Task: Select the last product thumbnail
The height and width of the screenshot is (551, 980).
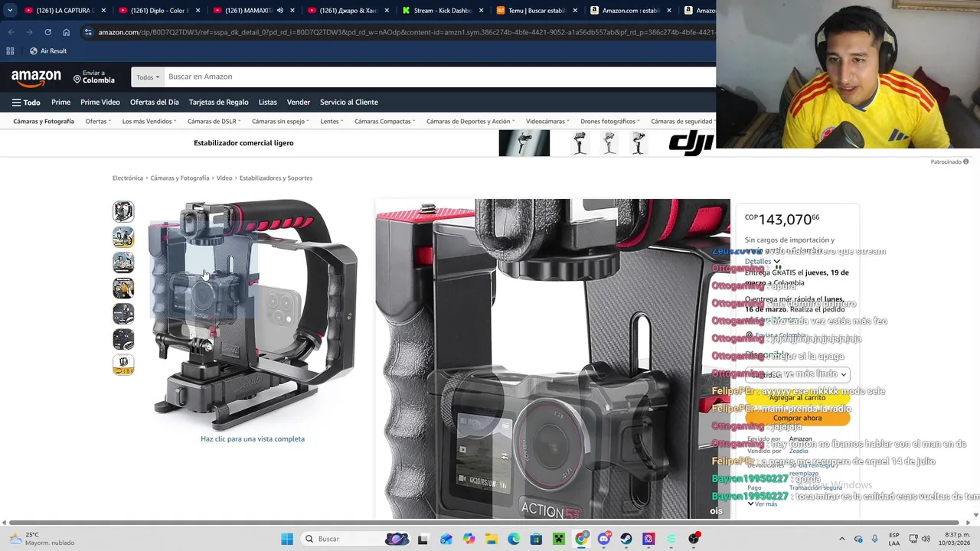Action: tap(123, 365)
